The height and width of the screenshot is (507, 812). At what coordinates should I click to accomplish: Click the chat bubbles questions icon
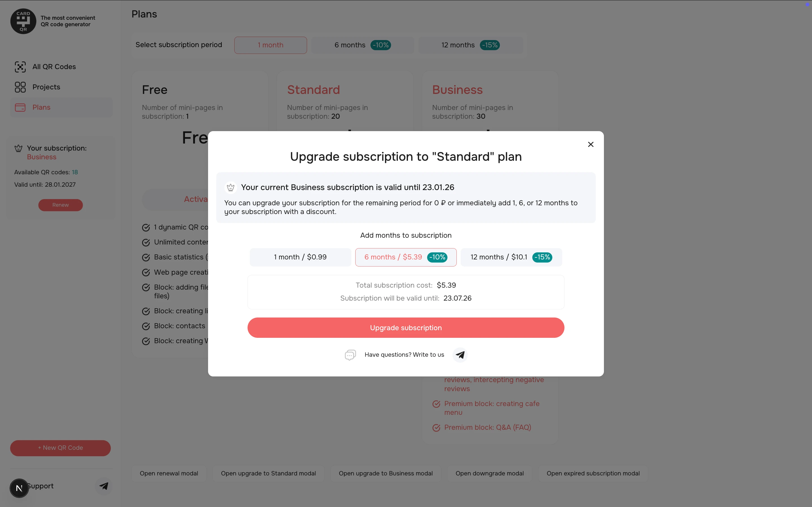coord(350,355)
